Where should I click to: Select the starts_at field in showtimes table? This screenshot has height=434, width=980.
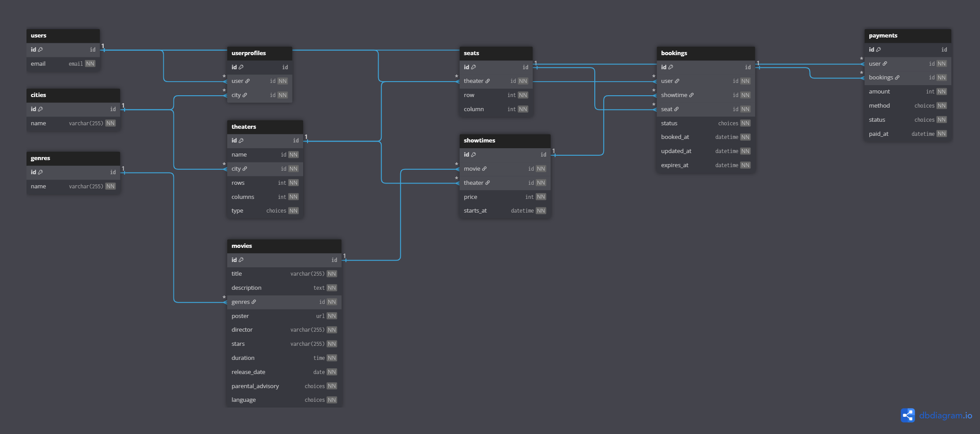coord(505,211)
